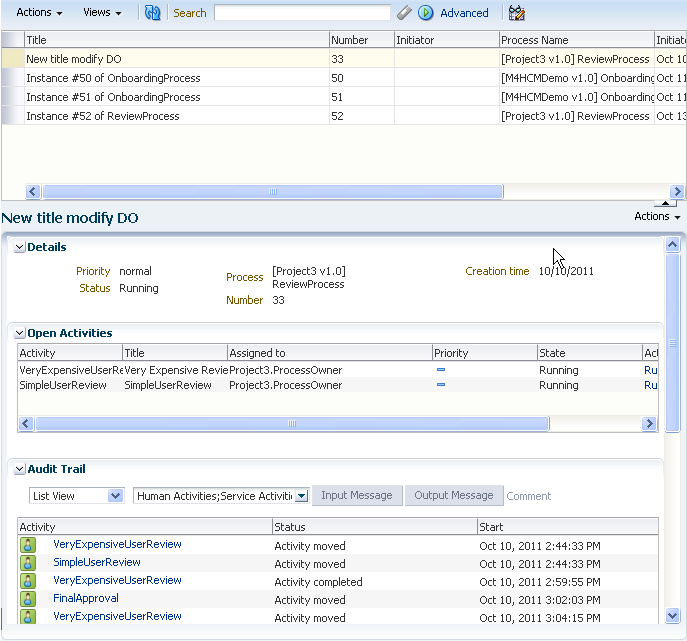Click the calendar filter icon after Advanced

pos(517,13)
